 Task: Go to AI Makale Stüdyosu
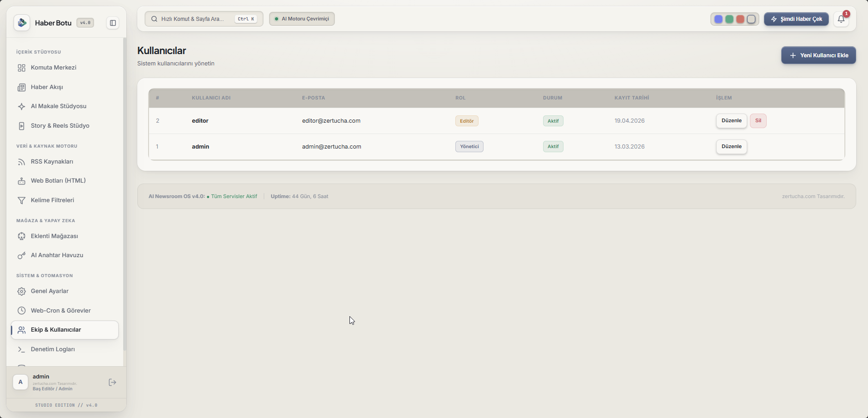(65, 106)
